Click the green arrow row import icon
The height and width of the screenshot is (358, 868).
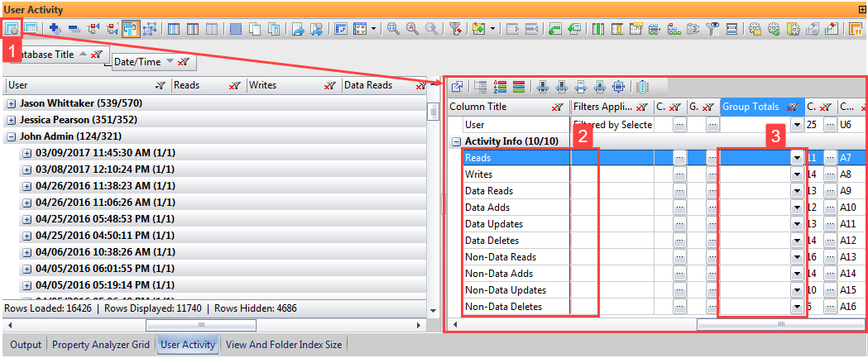pos(554,28)
